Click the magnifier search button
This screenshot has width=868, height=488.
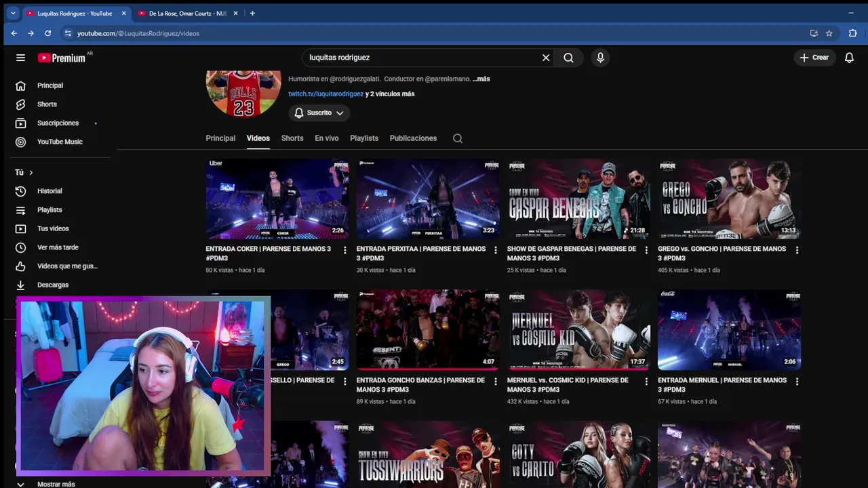[568, 58]
